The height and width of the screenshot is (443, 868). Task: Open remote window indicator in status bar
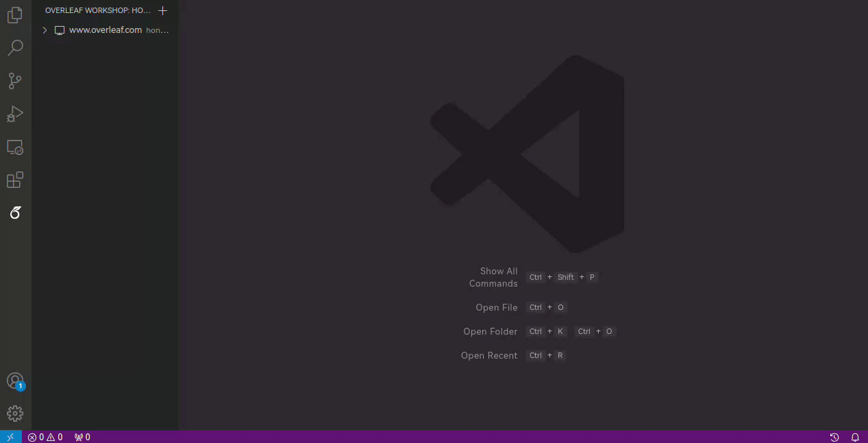tap(10, 437)
